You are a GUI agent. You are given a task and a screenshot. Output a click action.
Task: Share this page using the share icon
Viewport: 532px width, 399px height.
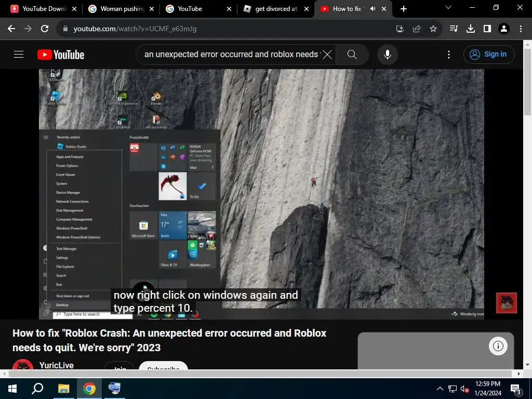coord(416,29)
